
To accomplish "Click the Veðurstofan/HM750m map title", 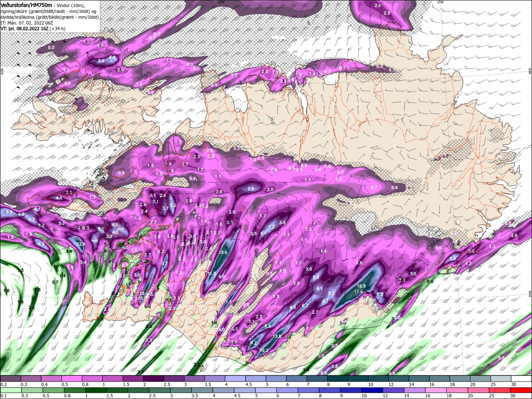I will [27, 5].
